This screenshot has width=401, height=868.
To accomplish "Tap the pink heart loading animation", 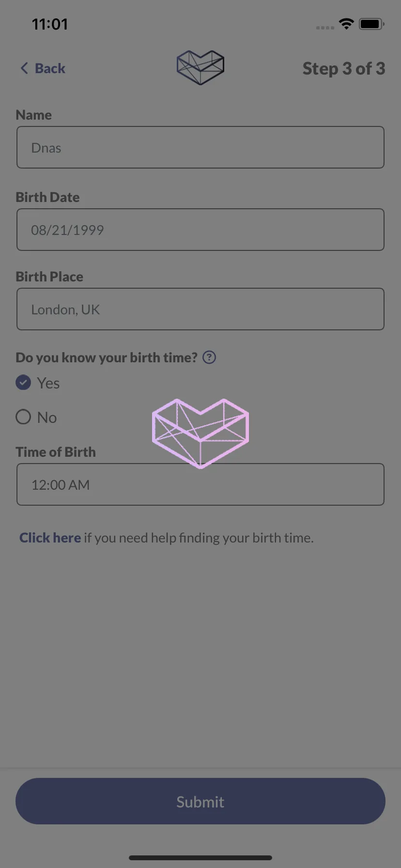I will (x=200, y=434).
